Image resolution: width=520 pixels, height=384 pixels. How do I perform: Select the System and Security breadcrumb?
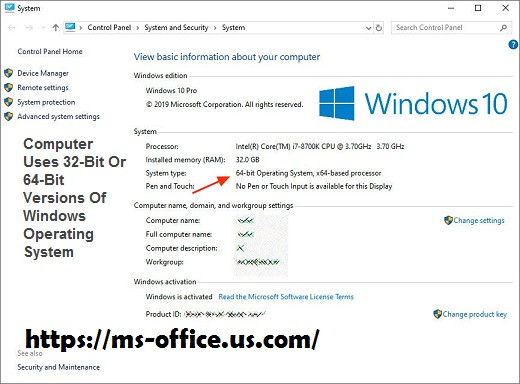(176, 28)
